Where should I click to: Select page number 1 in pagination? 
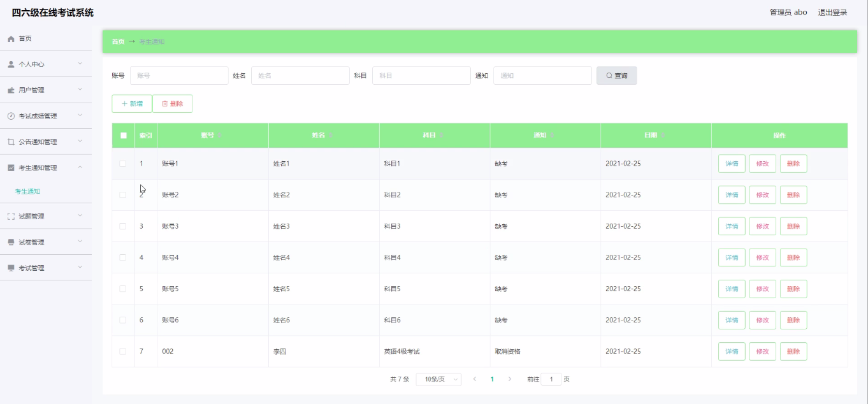coord(492,379)
